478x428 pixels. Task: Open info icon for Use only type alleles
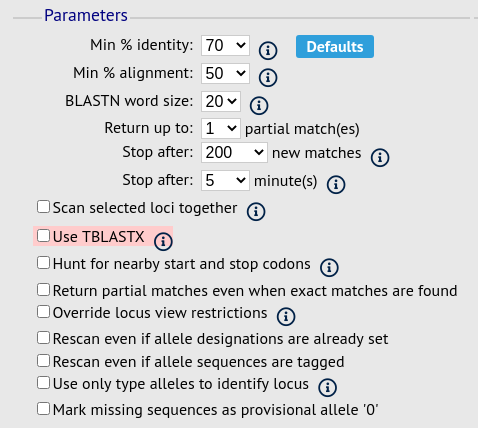[x=328, y=387]
